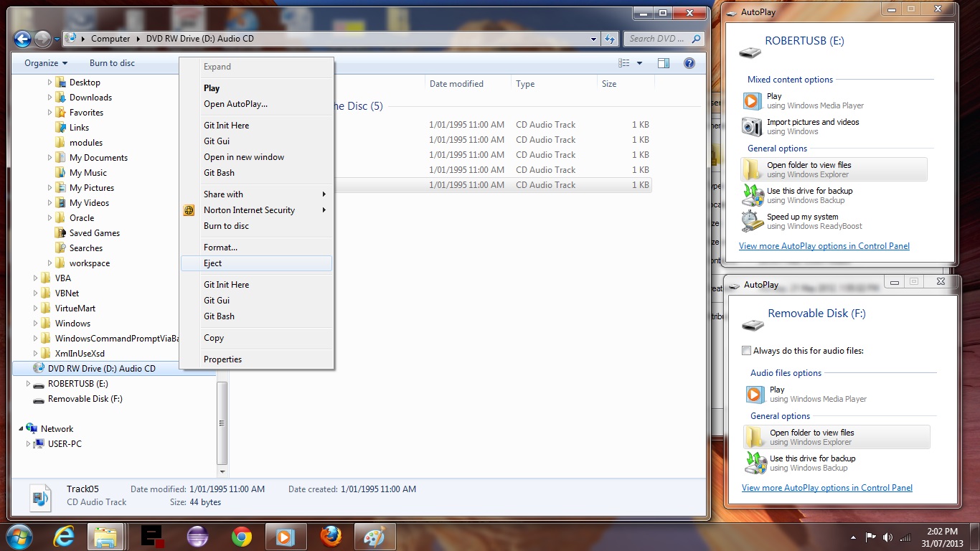Viewport: 980px width, 551px height.
Task: Launch Firefox from the taskbar
Action: click(331, 536)
